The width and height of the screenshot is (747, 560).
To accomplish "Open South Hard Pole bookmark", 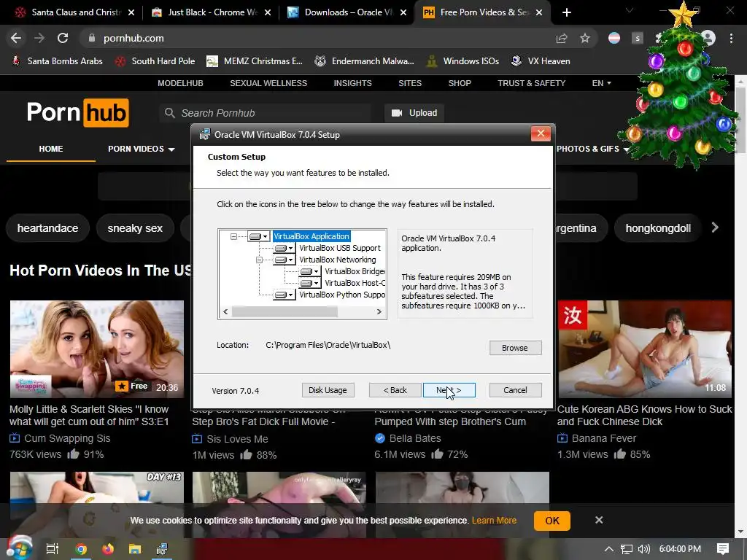I will pyautogui.click(x=155, y=61).
